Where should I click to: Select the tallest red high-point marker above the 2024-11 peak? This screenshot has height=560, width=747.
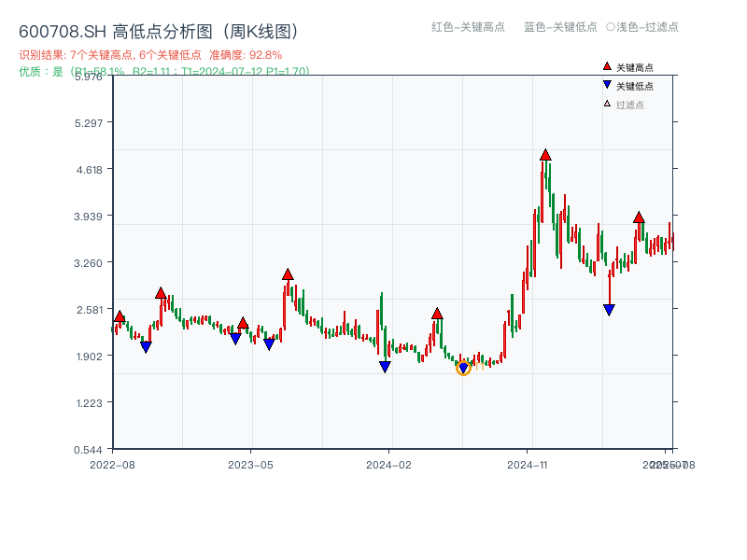tap(545, 154)
